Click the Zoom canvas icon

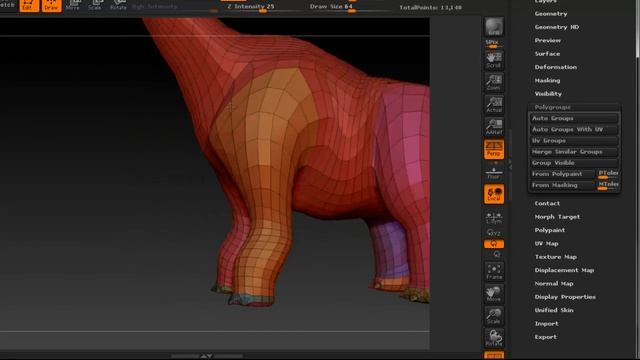pyautogui.click(x=494, y=82)
